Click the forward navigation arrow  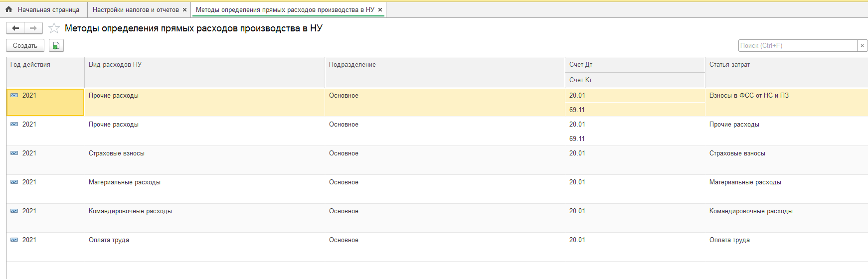pyautogui.click(x=33, y=28)
